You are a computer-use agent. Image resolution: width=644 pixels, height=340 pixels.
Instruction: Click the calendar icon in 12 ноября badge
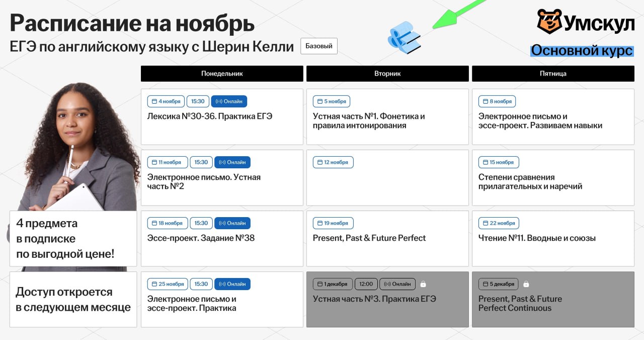click(320, 162)
